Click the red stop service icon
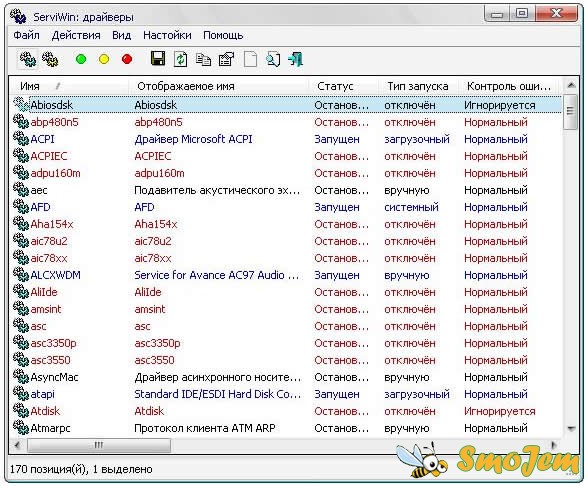 point(127,59)
